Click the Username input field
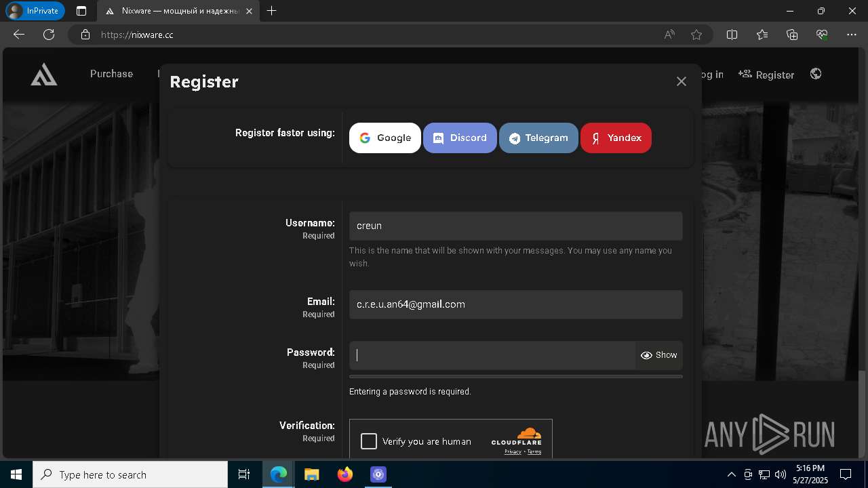868x488 pixels. click(515, 226)
